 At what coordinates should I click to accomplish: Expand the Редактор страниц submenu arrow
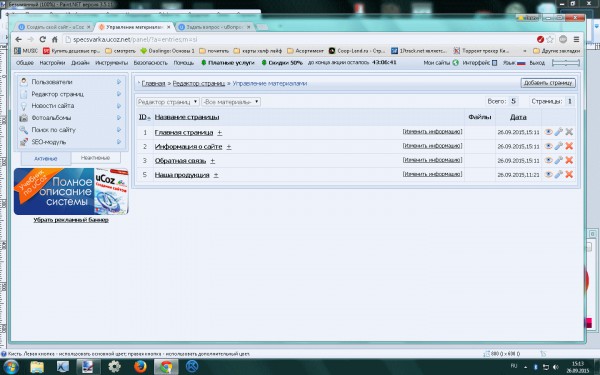coord(119,94)
